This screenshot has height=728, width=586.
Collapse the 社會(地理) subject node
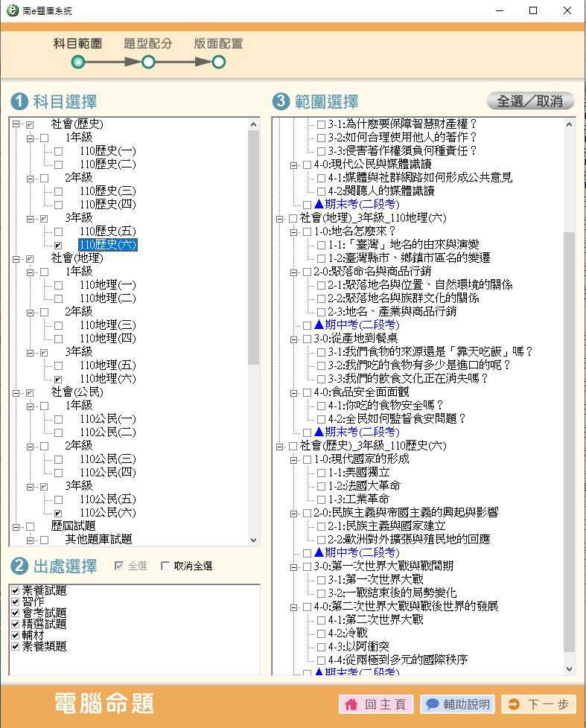click(16, 258)
